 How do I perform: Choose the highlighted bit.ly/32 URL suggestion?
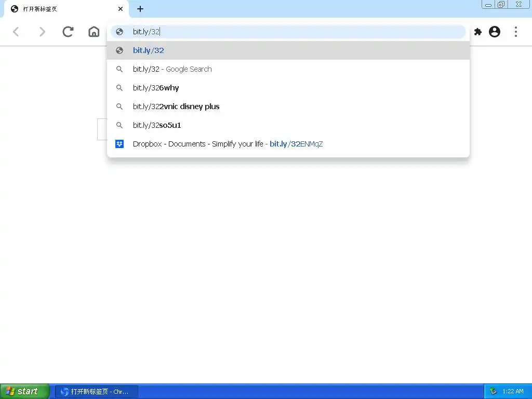click(288, 50)
